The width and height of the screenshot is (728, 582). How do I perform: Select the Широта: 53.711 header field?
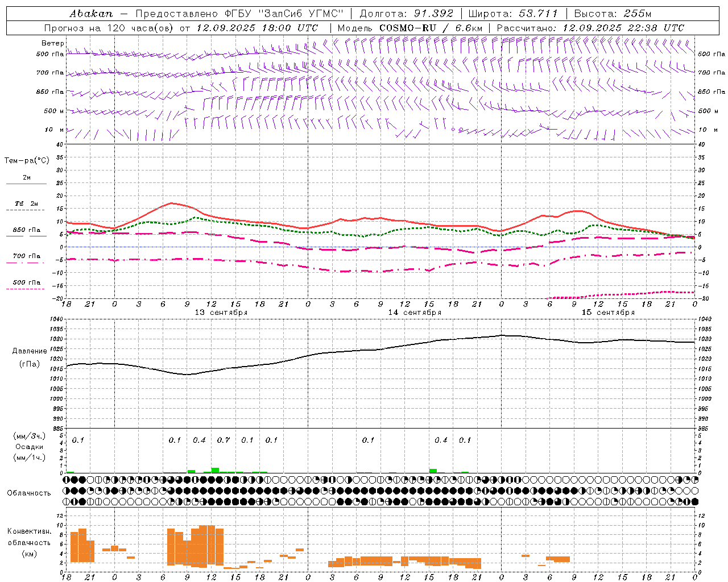(x=513, y=13)
